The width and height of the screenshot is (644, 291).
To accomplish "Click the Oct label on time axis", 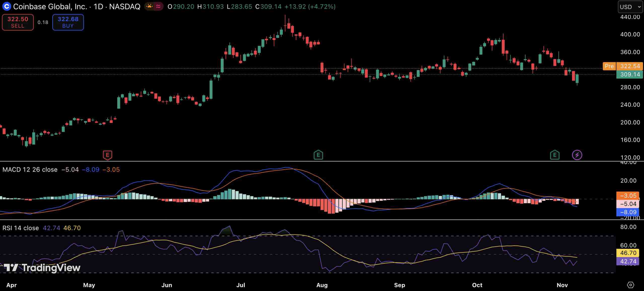I will click(x=477, y=285).
